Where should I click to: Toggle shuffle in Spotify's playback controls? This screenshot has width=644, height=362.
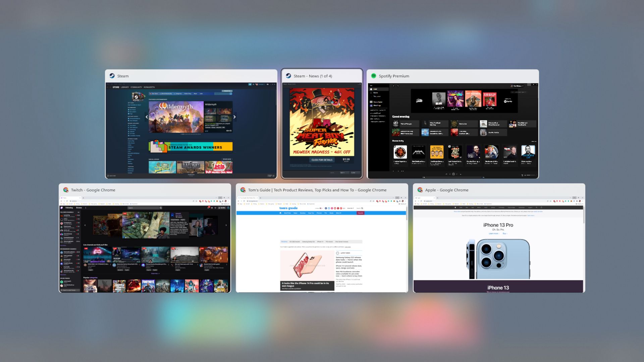tap(446, 174)
